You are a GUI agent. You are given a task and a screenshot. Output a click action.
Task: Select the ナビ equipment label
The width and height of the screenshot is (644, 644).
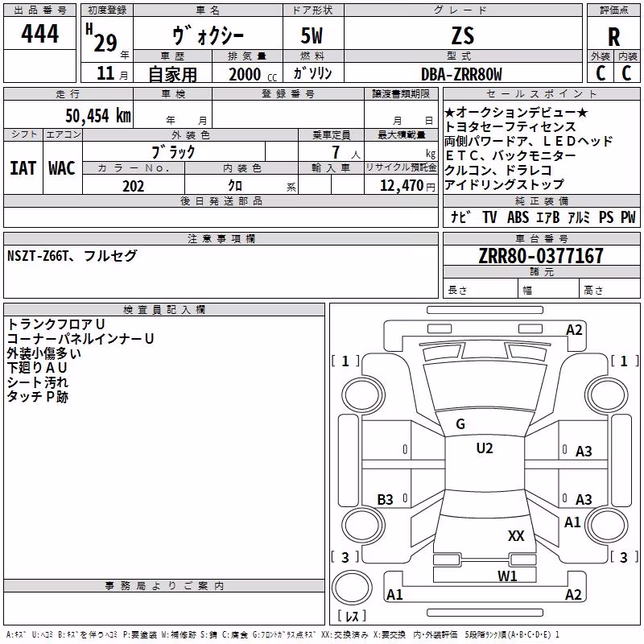460,217
